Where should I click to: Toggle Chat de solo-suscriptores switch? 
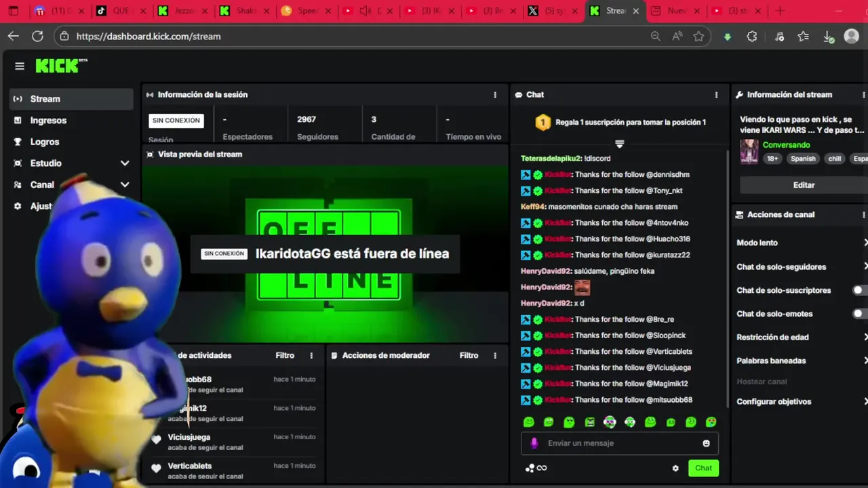860,290
